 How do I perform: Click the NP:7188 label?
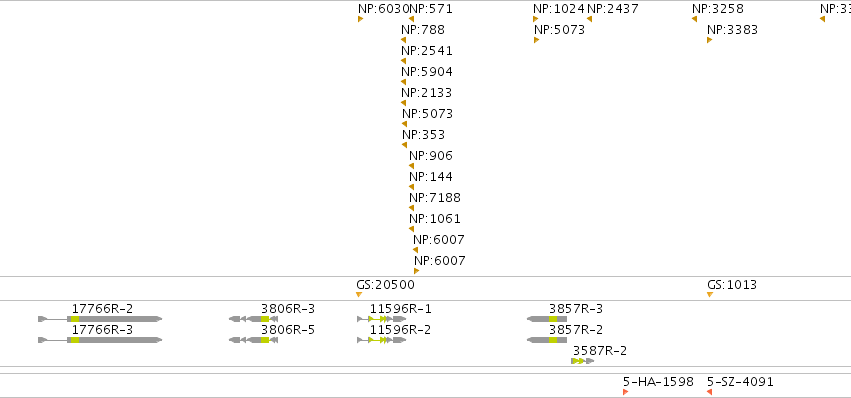[x=435, y=198]
